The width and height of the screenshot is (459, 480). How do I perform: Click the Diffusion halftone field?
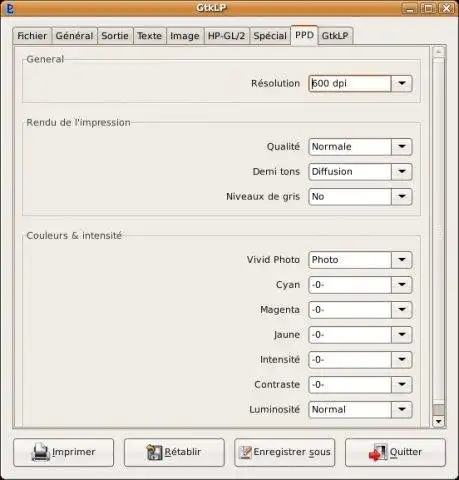pyautogui.click(x=350, y=172)
